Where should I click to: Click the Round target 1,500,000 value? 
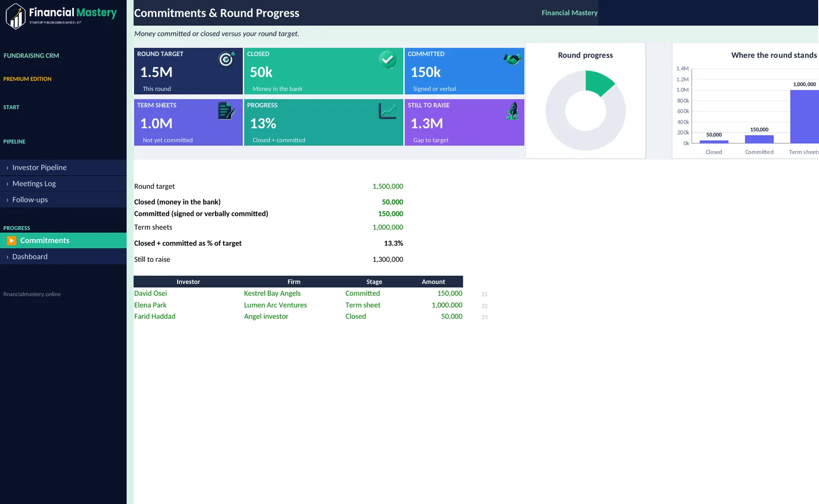pyautogui.click(x=387, y=186)
